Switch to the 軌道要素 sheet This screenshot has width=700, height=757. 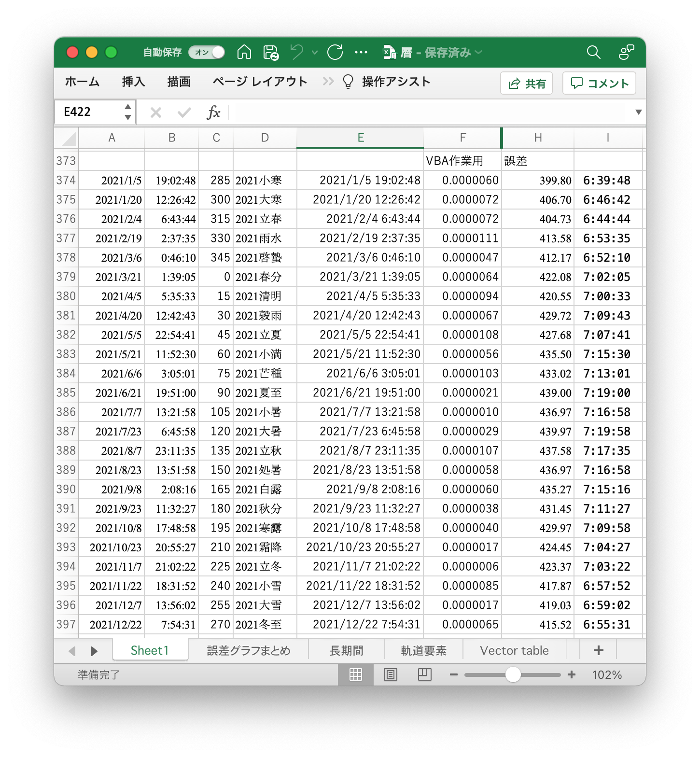423,650
